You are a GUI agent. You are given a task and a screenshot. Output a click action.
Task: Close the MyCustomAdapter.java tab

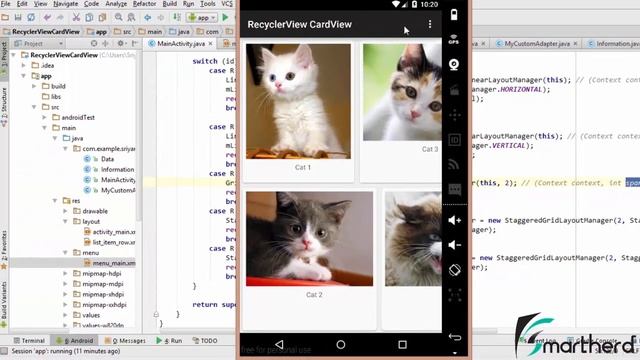(x=576, y=43)
